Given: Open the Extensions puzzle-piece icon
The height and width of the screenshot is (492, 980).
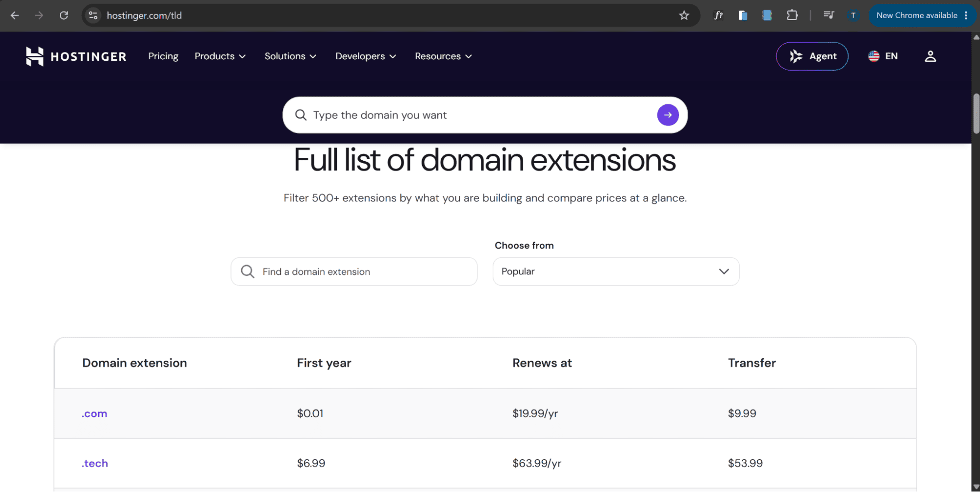Looking at the screenshot, I should pyautogui.click(x=792, y=15).
